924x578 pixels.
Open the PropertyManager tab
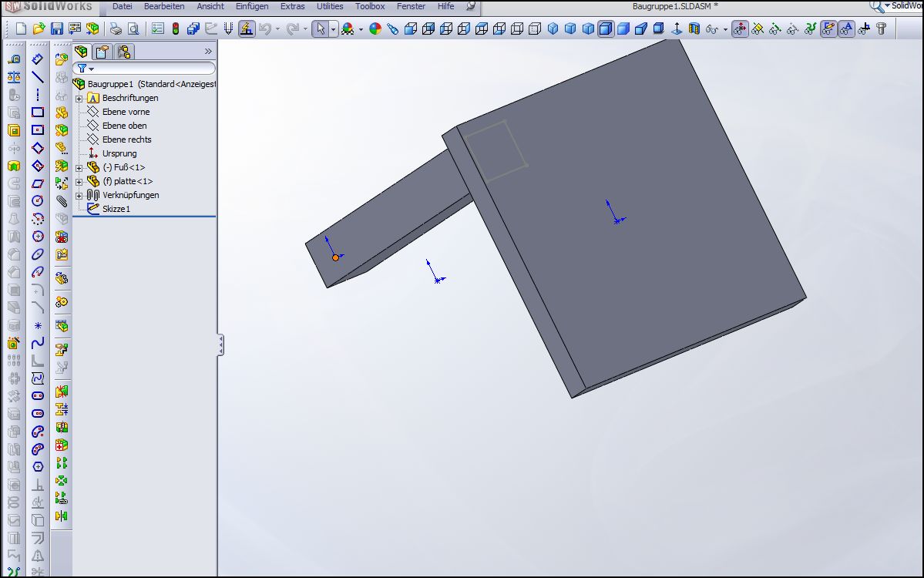(x=102, y=52)
